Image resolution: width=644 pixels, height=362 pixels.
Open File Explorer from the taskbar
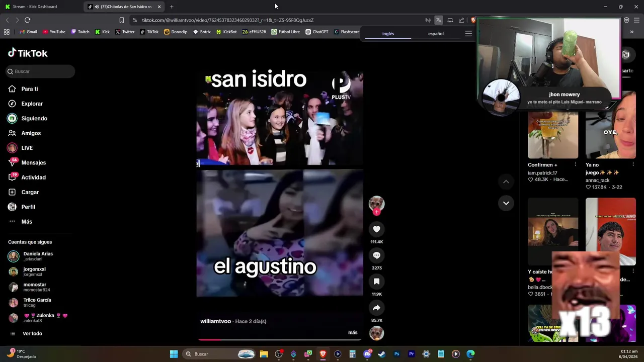[264, 354]
